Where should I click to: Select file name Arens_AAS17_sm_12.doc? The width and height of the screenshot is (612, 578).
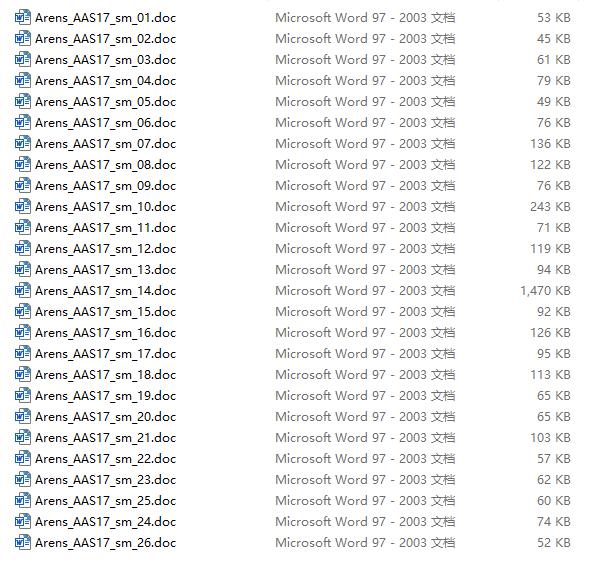[x=105, y=249]
